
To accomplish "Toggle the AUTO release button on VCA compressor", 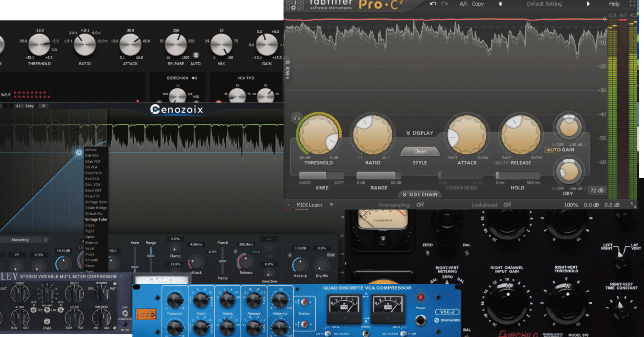I will tap(195, 55).
